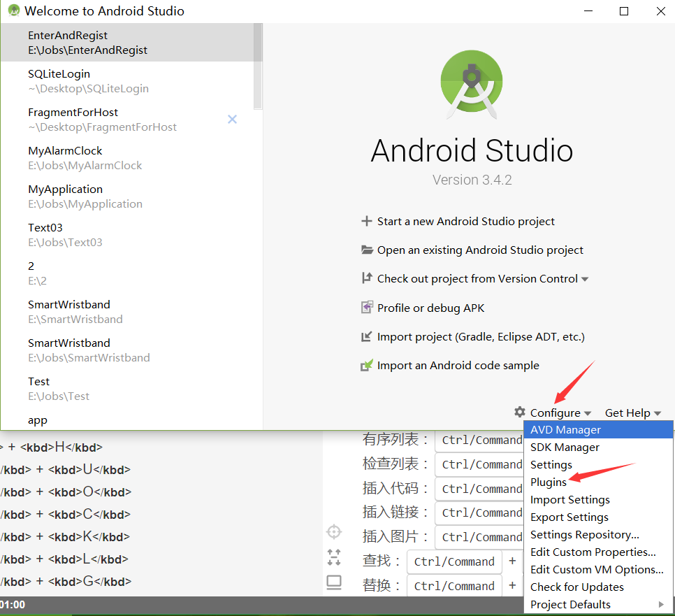Viewport: 675px width, 616px height.
Task: Click Import an Android code sample
Action: [458, 365]
